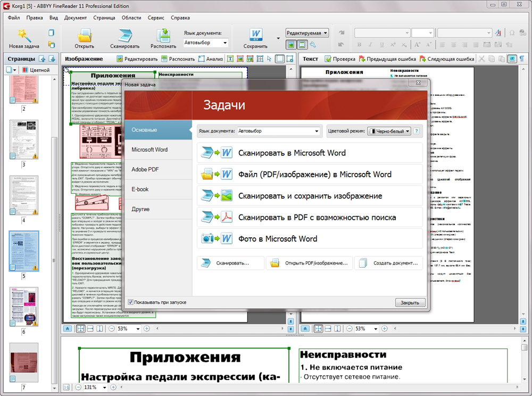Open Изображение 53% zoom dropdown
Image resolution: width=532 pixels, height=396 pixels.
coord(138,329)
